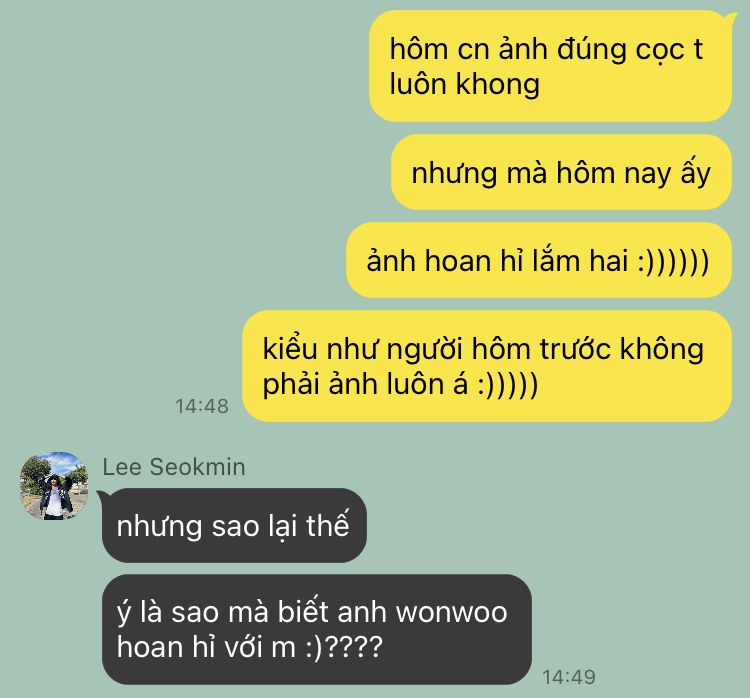Open Lee Seokmin's profile picture
The height and width of the screenshot is (698, 750).
tap(54, 486)
